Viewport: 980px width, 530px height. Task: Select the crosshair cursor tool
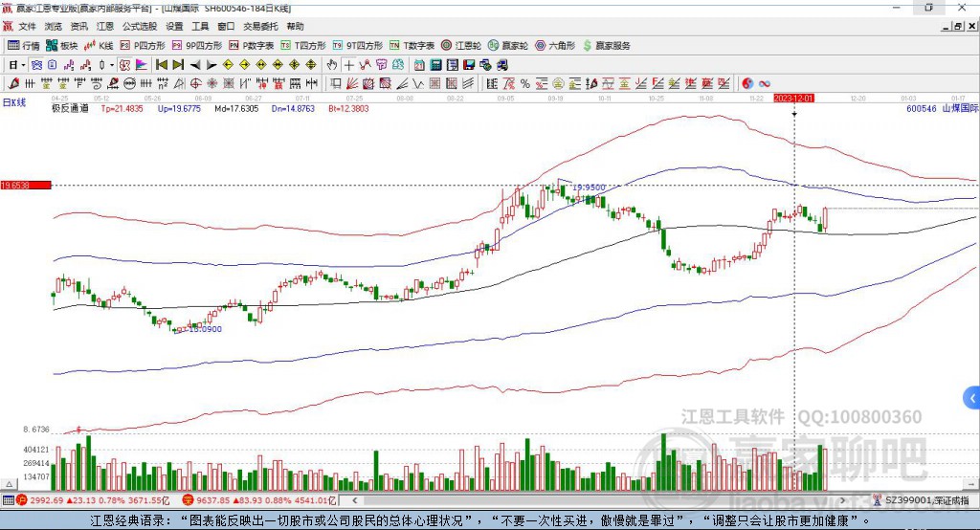tap(348, 65)
